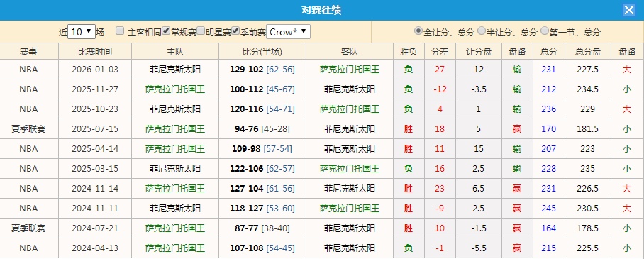Click the 赛事 column header

coord(29,52)
